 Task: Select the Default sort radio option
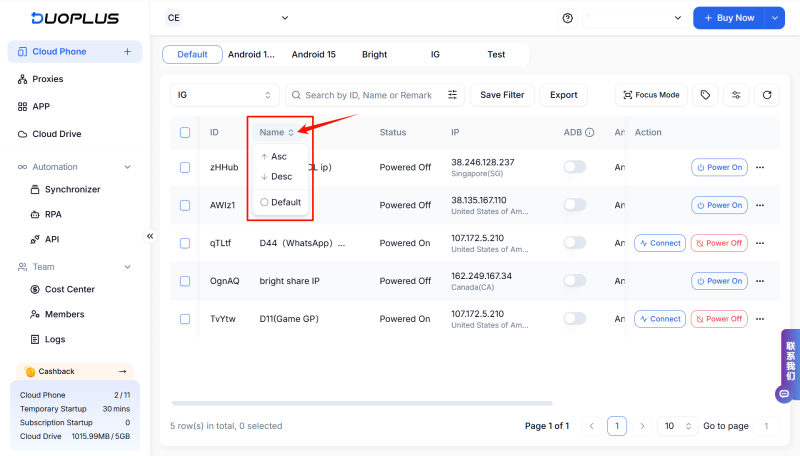(x=264, y=202)
